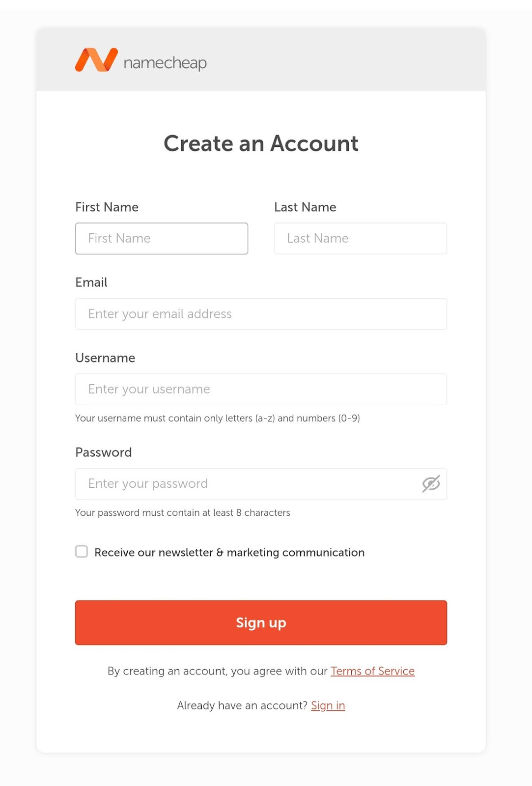Open the Terms of Service link
This screenshot has width=532, height=786.
(x=372, y=671)
